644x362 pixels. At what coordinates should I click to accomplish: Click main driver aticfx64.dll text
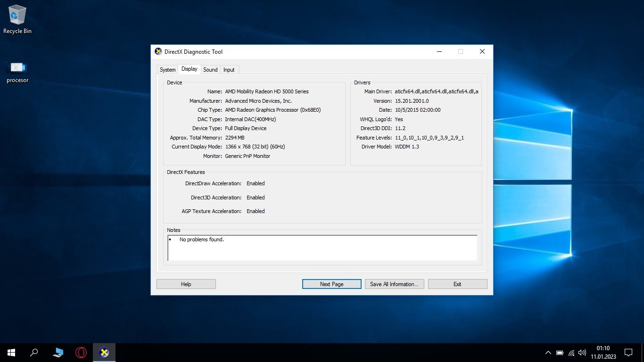click(437, 91)
